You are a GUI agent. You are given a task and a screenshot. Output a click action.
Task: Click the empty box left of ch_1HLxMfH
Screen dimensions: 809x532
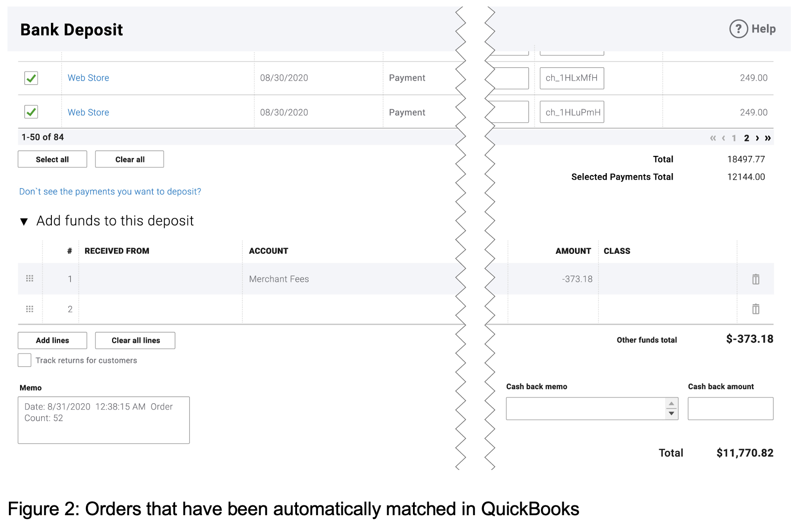(511, 78)
